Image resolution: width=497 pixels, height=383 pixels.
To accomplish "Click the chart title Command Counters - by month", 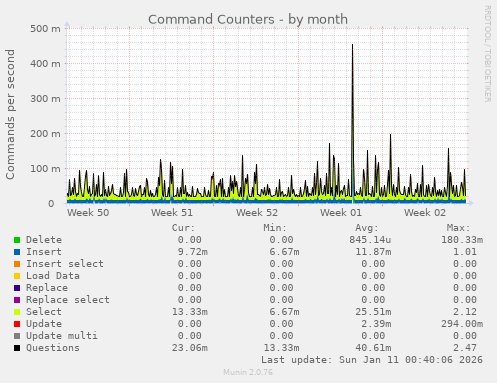I will pos(248,19).
